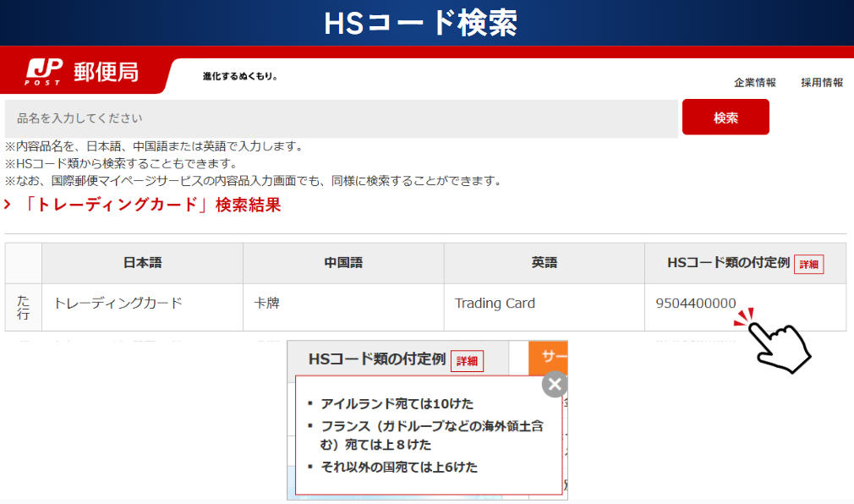The image size is (854, 504).
Task: Click the 詳細 button in the popup
Action: point(467,361)
